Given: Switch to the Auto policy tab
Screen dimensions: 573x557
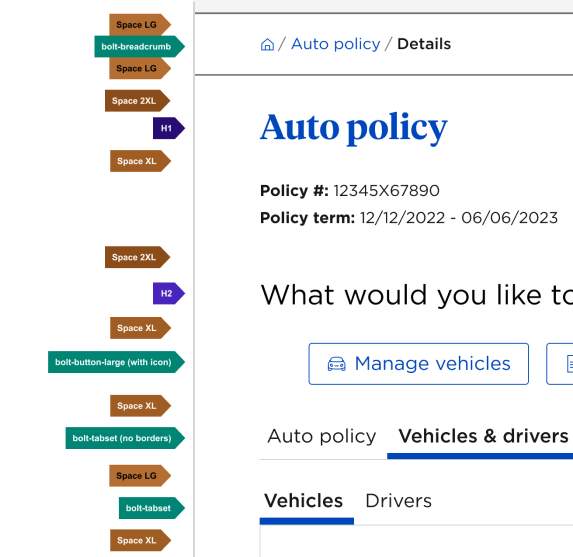Looking at the screenshot, I should [x=322, y=436].
